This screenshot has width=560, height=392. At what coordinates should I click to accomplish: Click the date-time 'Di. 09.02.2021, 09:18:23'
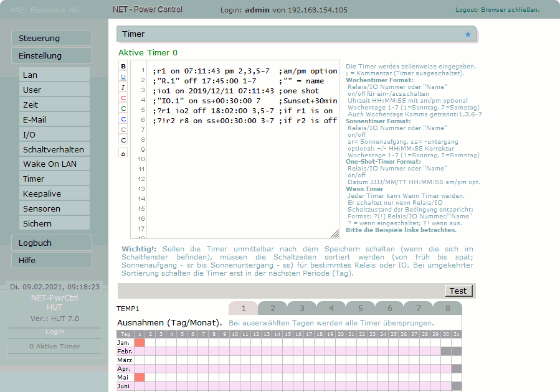pos(55,287)
